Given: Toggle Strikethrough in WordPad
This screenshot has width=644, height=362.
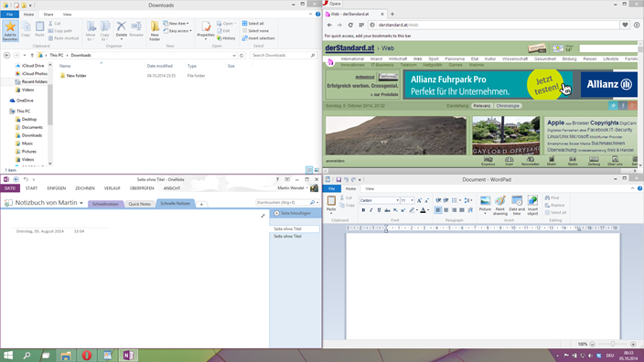Looking at the screenshot, I should click(387, 210).
